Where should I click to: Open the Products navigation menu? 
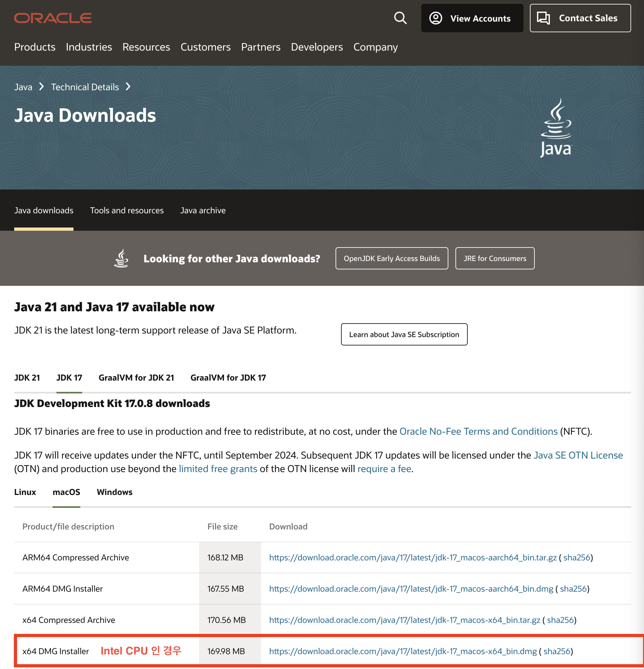35,47
